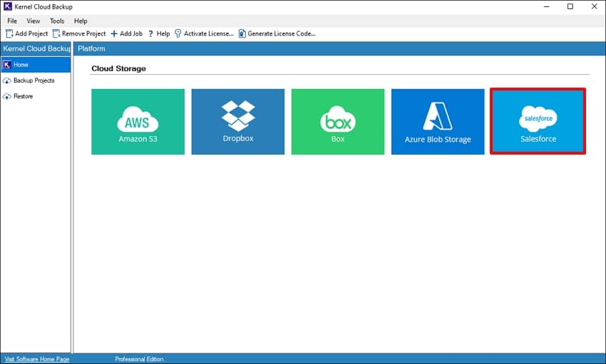Click Add Project in the toolbar
606x364 pixels.
(26, 33)
